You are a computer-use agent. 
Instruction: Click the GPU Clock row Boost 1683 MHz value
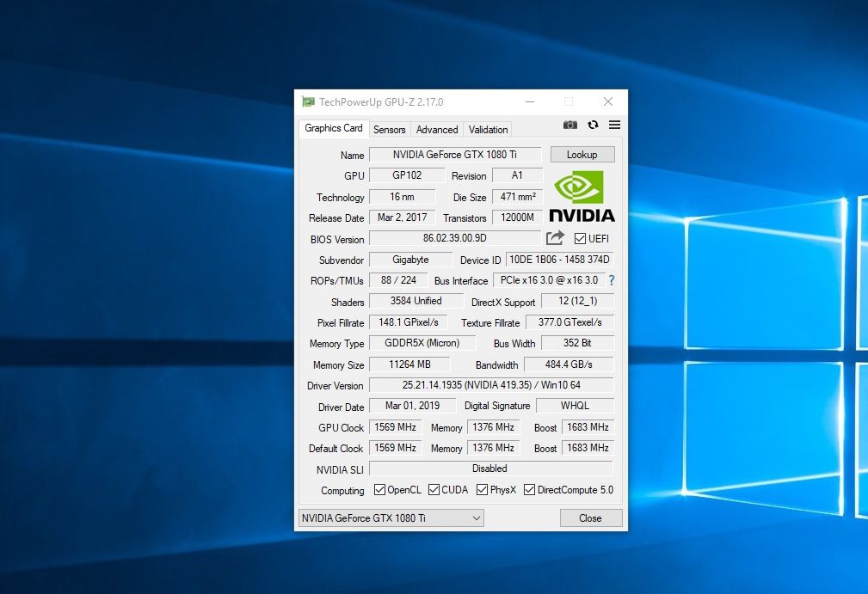(x=588, y=427)
